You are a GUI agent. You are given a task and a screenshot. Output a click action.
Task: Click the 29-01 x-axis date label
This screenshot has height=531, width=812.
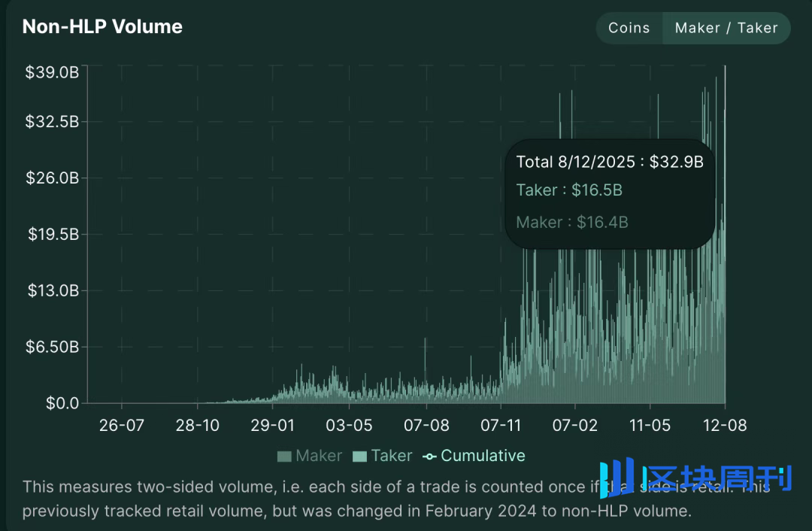pos(271,425)
